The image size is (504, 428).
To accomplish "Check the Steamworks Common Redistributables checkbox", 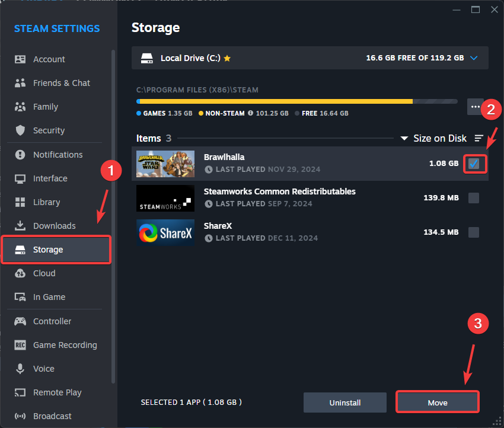I will (474, 198).
